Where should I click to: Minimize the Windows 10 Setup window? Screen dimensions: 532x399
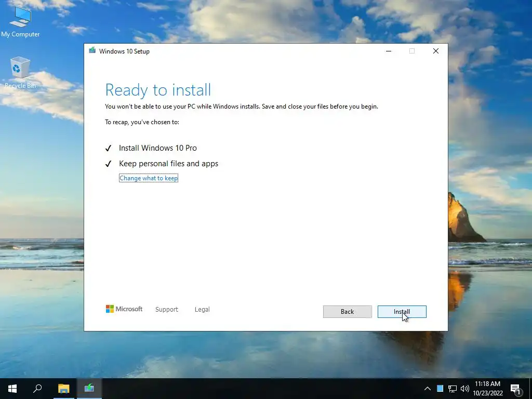[389, 51]
